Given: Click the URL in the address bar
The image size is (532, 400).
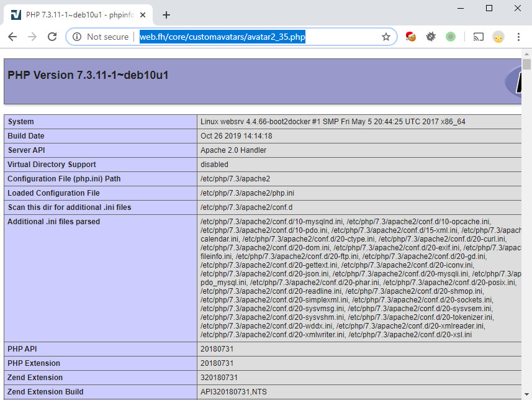Looking at the screenshot, I should click(x=222, y=37).
